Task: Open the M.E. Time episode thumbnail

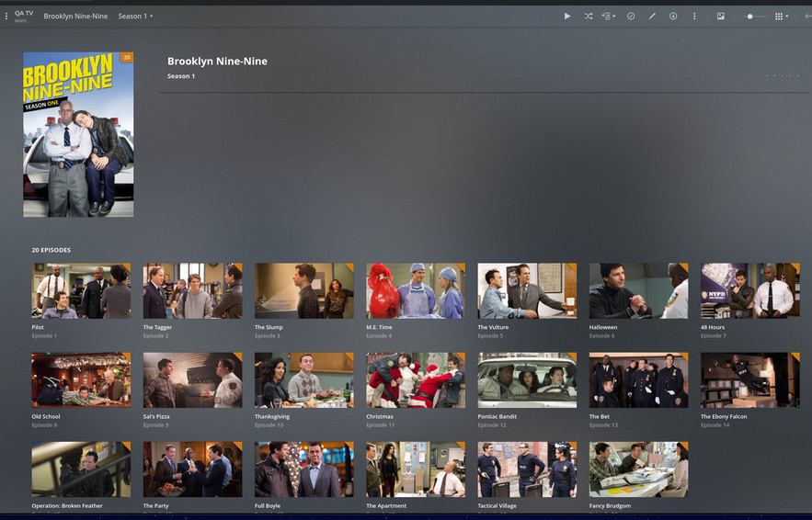Action: pos(416,291)
